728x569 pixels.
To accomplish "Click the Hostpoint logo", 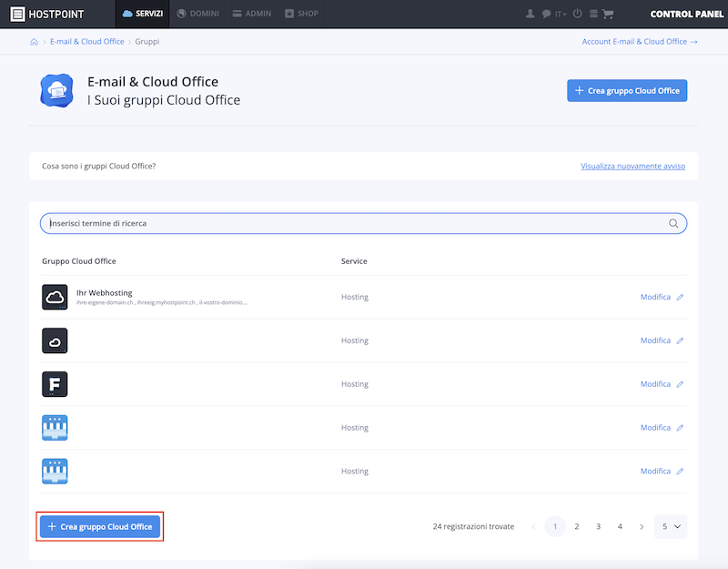I will (x=47, y=14).
